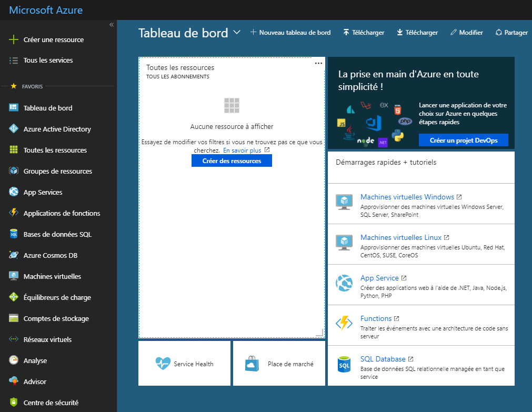The height and width of the screenshot is (412, 532).
Task: Click the Place de marché shopping bag icon
Action: tap(252, 364)
